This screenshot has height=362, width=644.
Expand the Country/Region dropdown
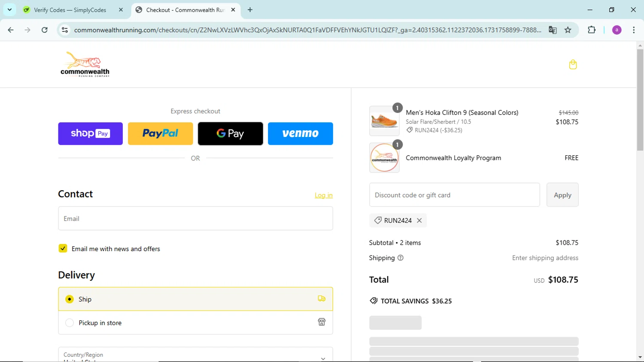pos(195,355)
